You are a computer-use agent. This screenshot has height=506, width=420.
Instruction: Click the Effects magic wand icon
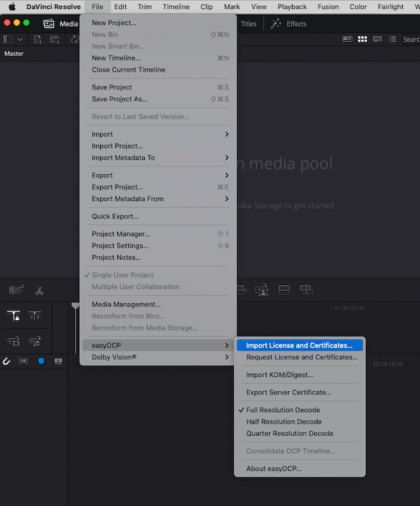click(275, 24)
